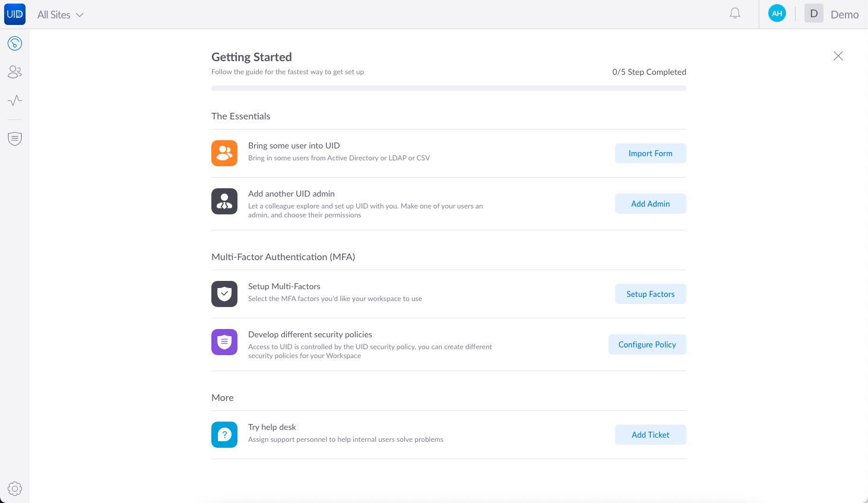868x503 pixels.
Task: Click the Setup Multi-Factors shield icon
Action: tap(224, 294)
